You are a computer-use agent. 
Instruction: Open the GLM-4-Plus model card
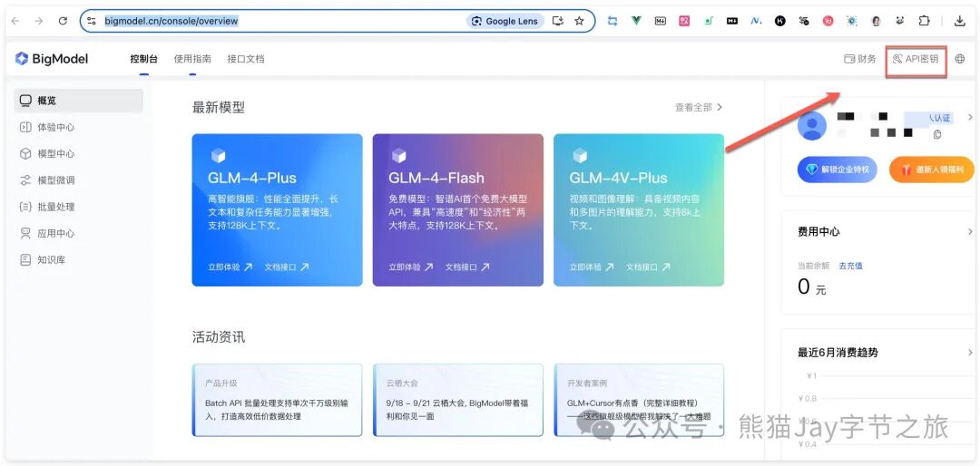click(x=277, y=210)
